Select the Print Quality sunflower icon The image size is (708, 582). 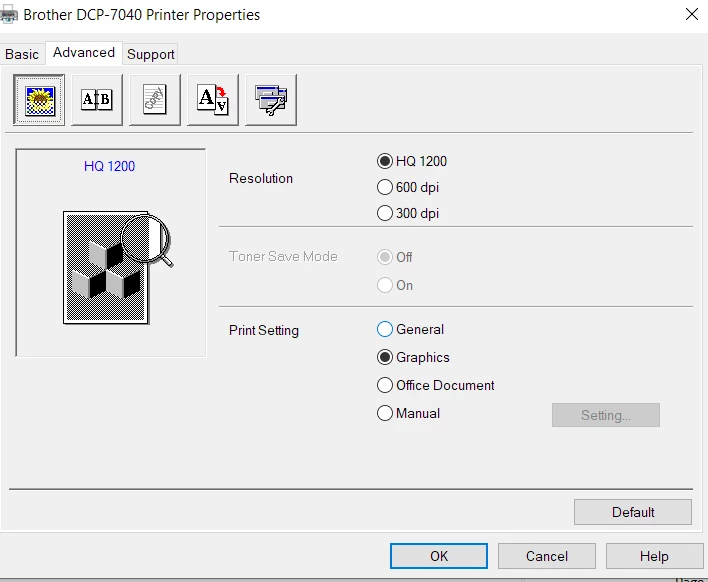[39, 100]
